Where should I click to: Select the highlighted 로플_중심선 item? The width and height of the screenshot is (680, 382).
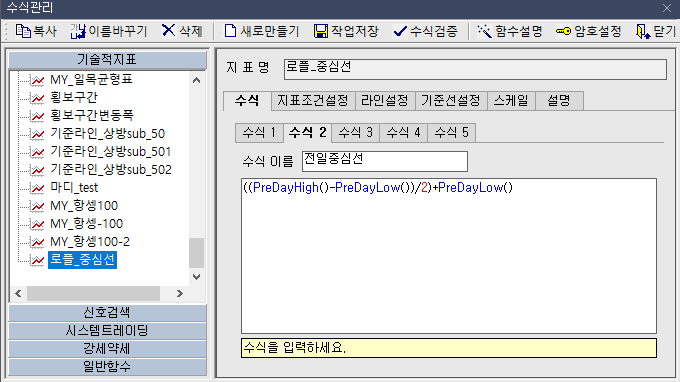[82, 260]
